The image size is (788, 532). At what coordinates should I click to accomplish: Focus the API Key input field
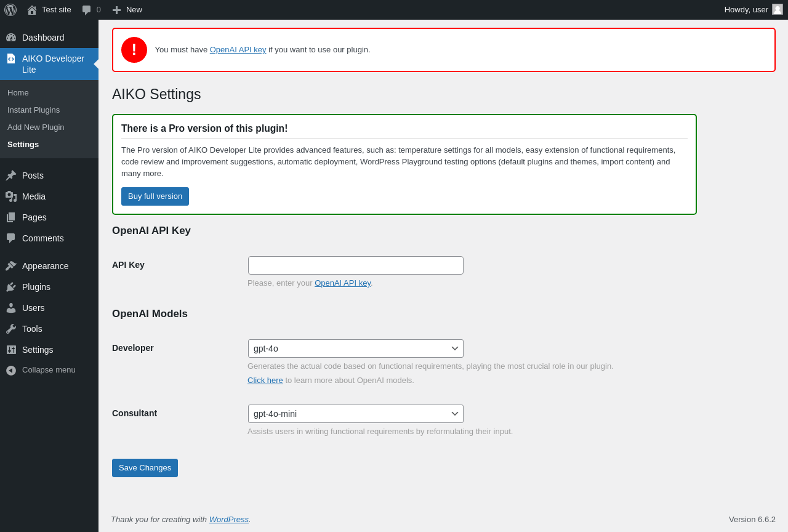pos(356,265)
